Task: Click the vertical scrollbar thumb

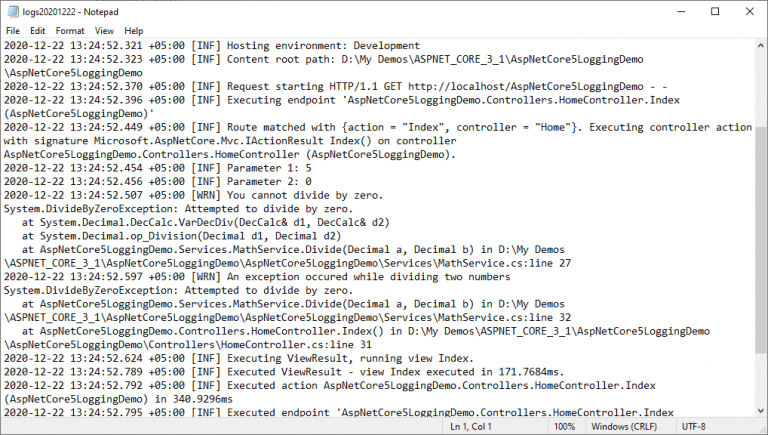Action: coord(761,239)
